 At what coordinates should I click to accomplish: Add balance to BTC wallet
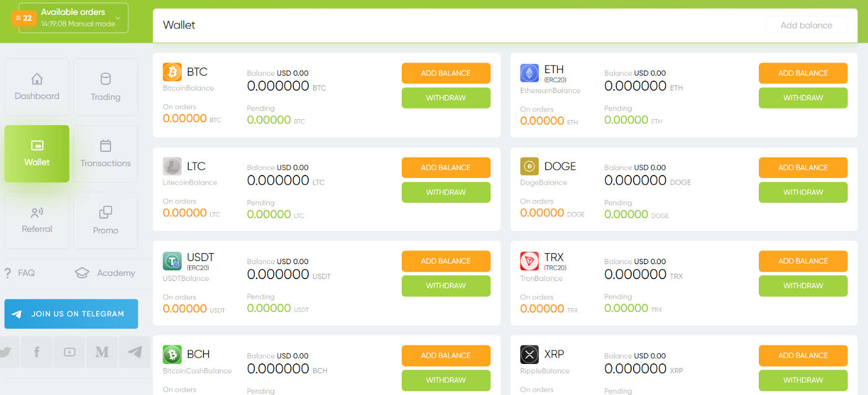click(x=446, y=73)
